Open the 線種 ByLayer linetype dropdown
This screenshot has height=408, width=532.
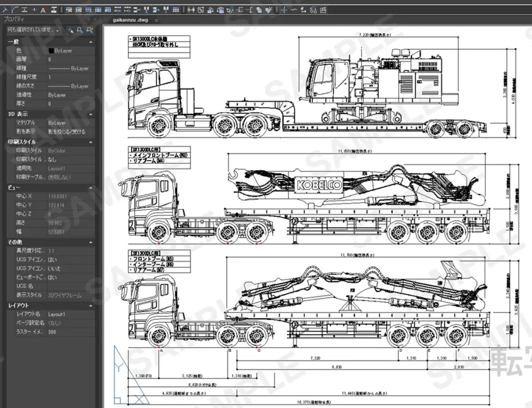71,68
